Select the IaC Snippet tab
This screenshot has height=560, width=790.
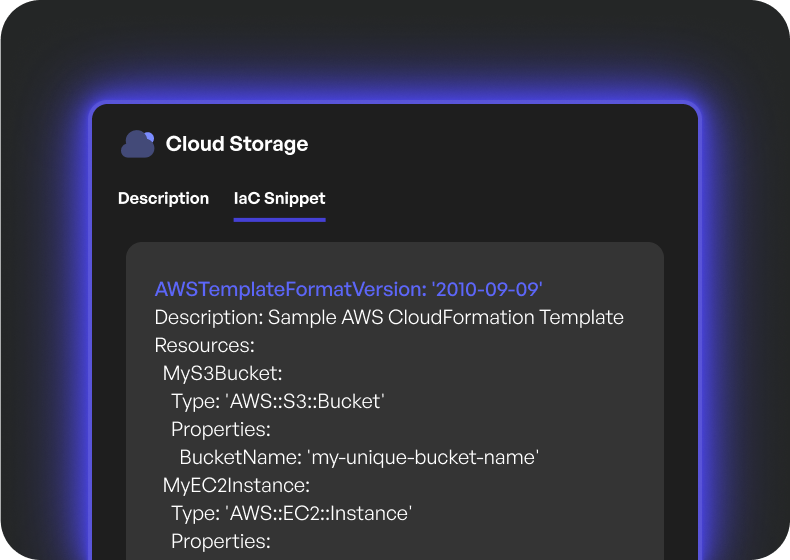pos(279,198)
